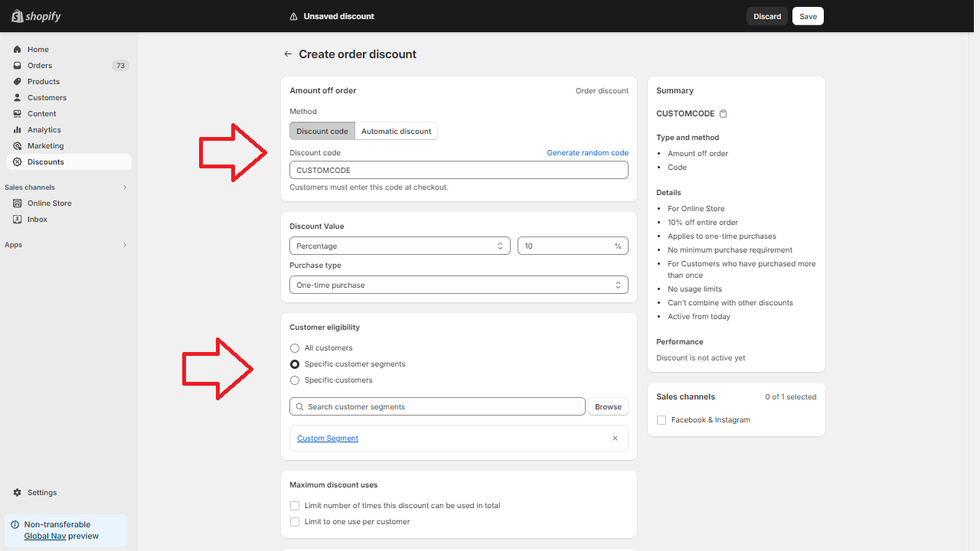Click the Inbox chat icon
980x551 pixels.
click(x=18, y=220)
